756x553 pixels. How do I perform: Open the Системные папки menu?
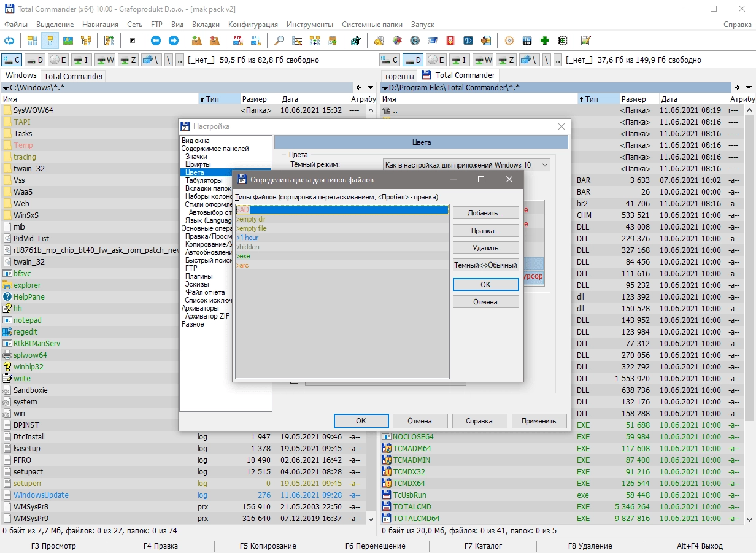tap(372, 25)
